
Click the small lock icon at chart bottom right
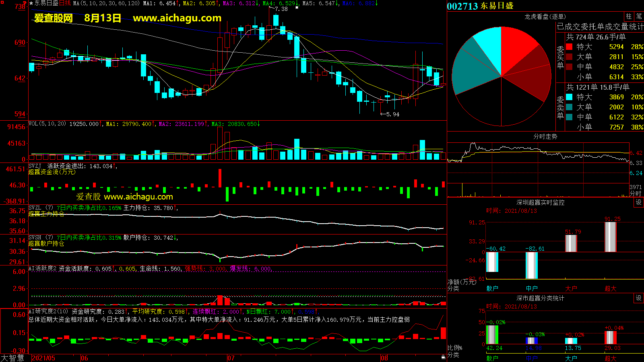coord(443,357)
